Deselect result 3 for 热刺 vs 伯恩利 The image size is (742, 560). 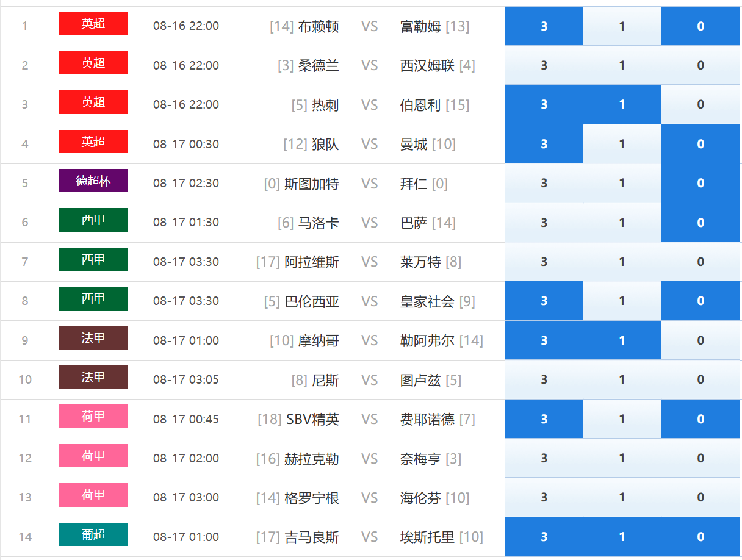pyautogui.click(x=544, y=105)
